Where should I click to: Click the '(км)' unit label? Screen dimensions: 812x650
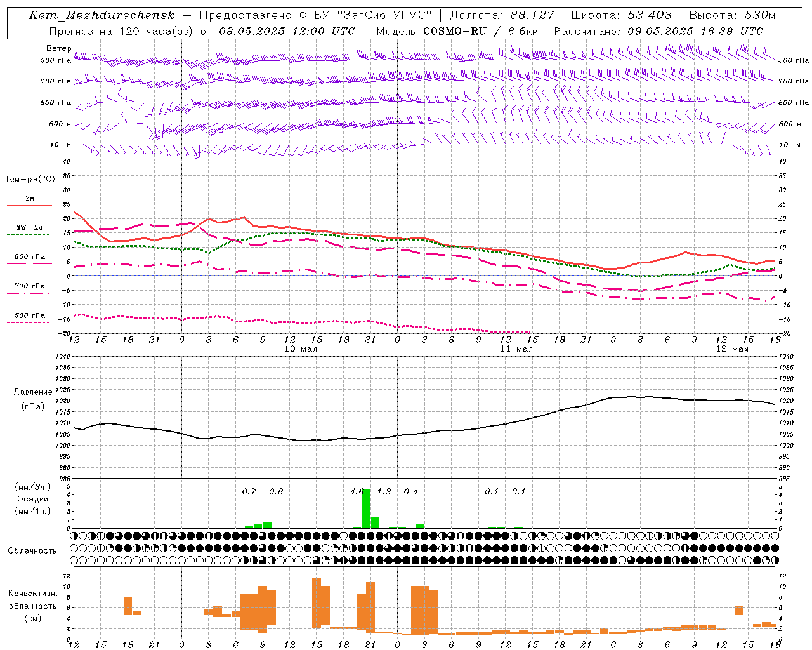[33, 618]
